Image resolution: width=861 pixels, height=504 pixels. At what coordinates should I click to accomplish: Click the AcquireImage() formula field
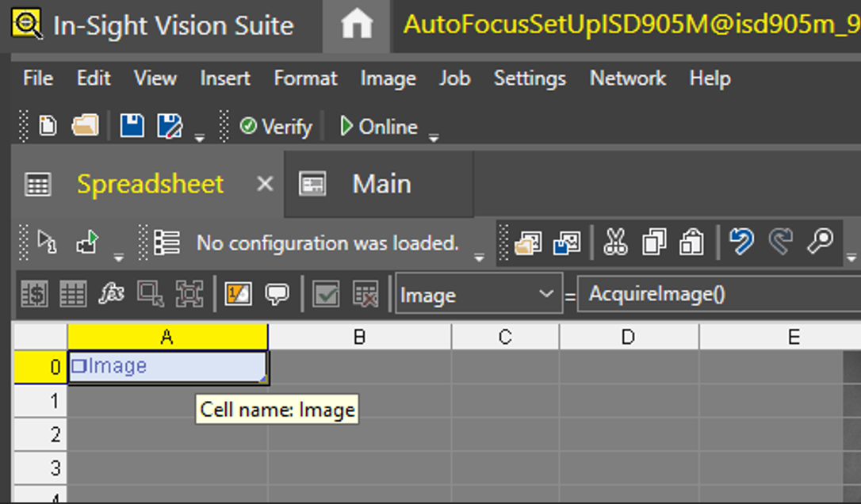[x=719, y=294]
